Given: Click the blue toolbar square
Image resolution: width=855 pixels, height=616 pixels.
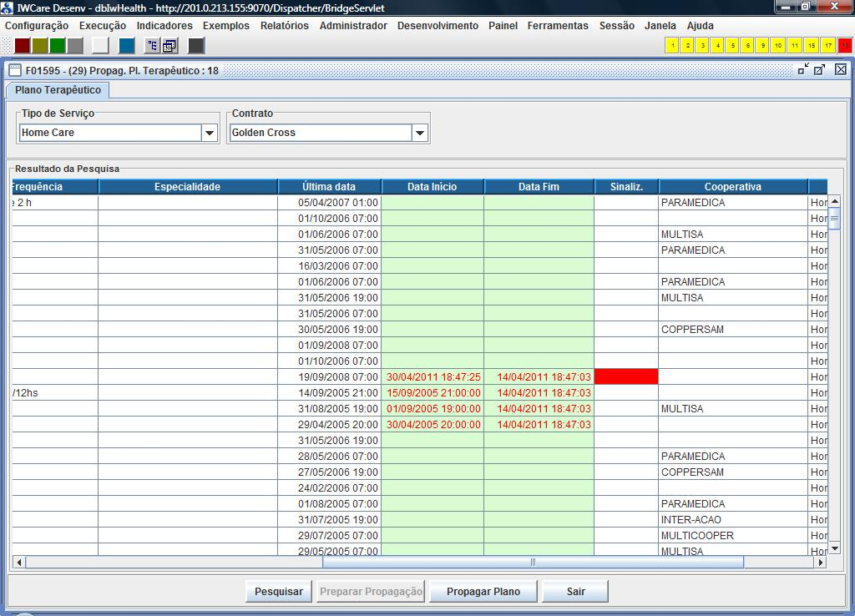Looking at the screenshot, I should pos(126,46).
